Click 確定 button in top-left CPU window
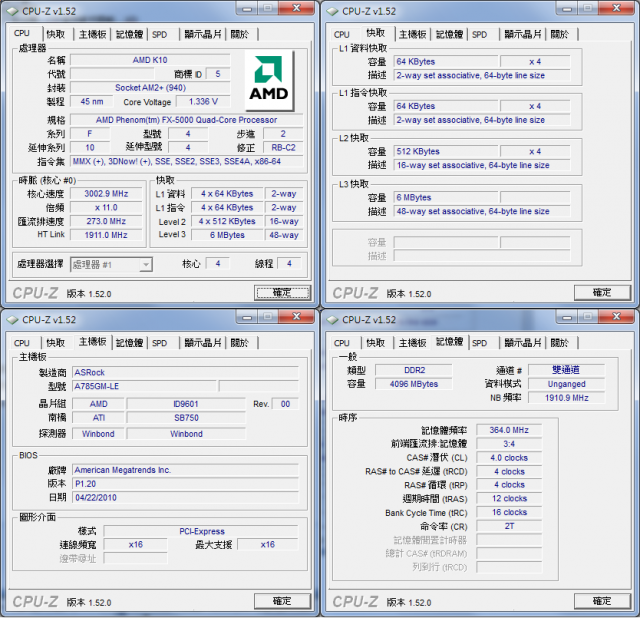The image size is (640, 618). coord(282,293)
